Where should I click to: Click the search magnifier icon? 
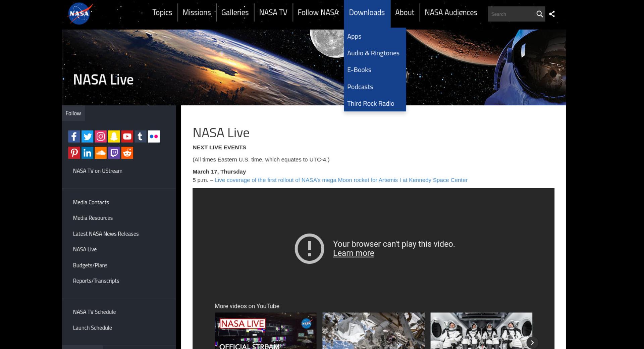[x=539, y=14]
